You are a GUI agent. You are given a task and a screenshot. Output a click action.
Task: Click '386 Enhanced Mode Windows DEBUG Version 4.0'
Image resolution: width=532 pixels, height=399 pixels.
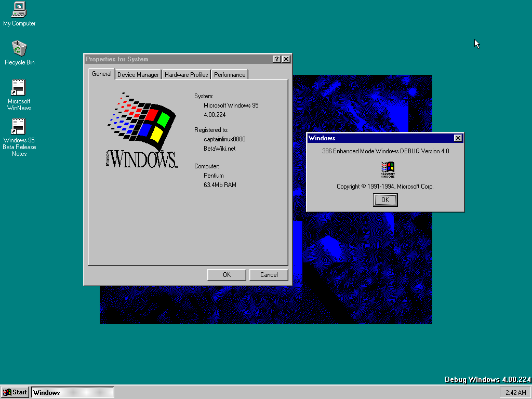click(385, 151)
